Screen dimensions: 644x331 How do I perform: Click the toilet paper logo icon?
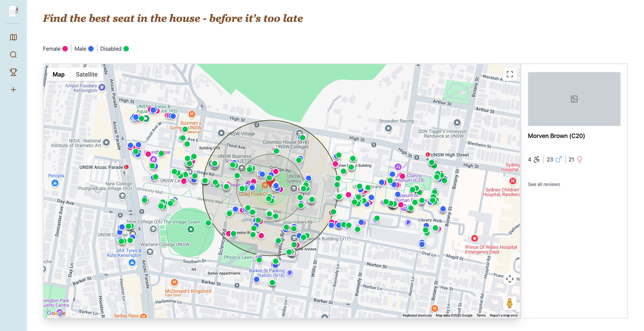(x=13, y=11)
